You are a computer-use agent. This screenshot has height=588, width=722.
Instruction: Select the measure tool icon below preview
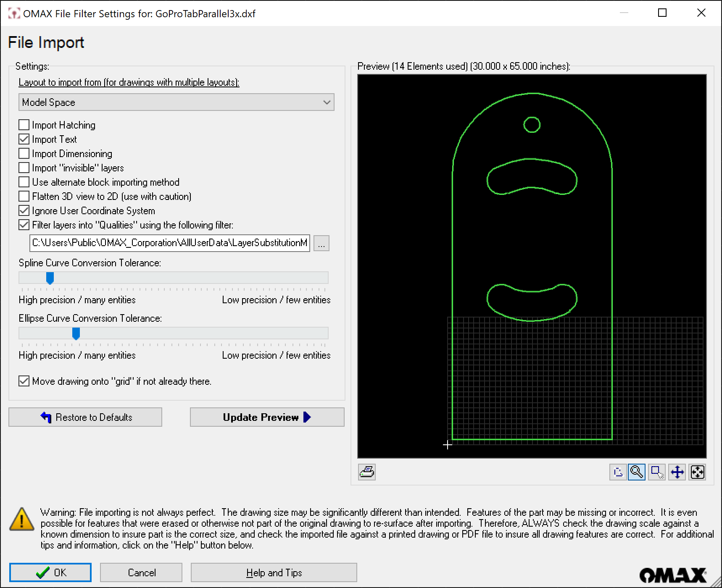pos(618,472)
